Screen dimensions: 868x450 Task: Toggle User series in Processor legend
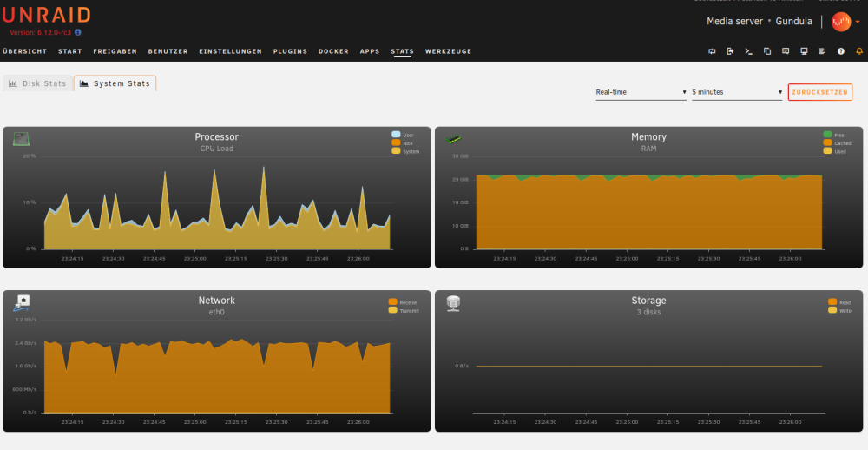tap(403, 136)
